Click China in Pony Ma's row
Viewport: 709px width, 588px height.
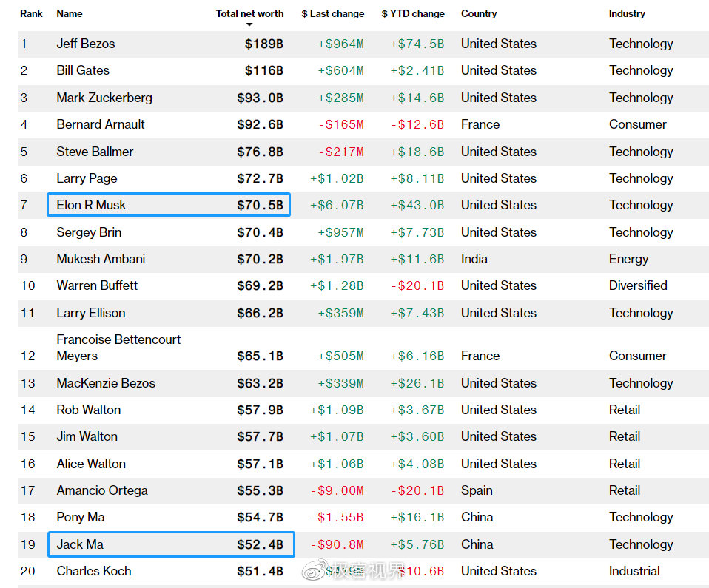(x=477, y=518)
